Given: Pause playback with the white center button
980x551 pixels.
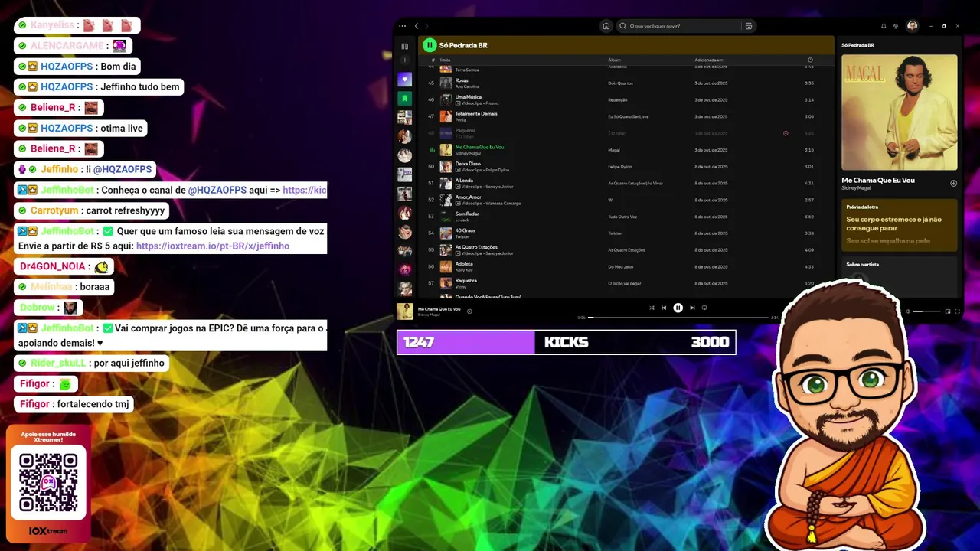Looking at the screenshot, I should (678, 308).
